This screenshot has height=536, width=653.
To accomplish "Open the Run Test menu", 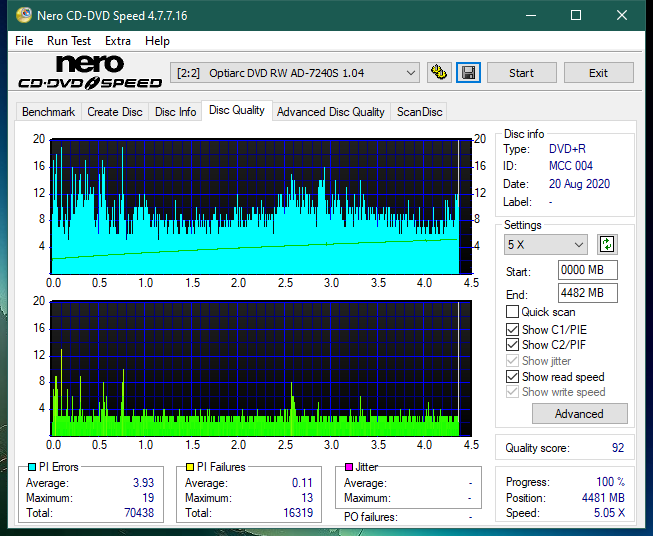I will 69,41.
